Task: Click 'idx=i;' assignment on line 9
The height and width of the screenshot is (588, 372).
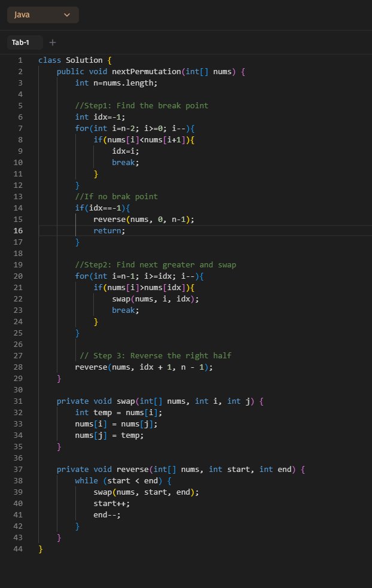Action: (126, 151)
